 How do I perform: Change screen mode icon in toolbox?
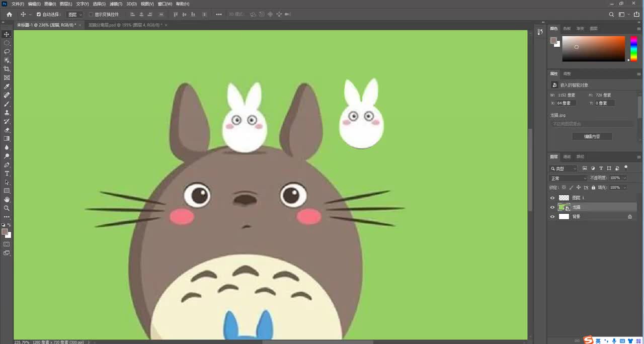pyautogui.click(x=7, y=253)
